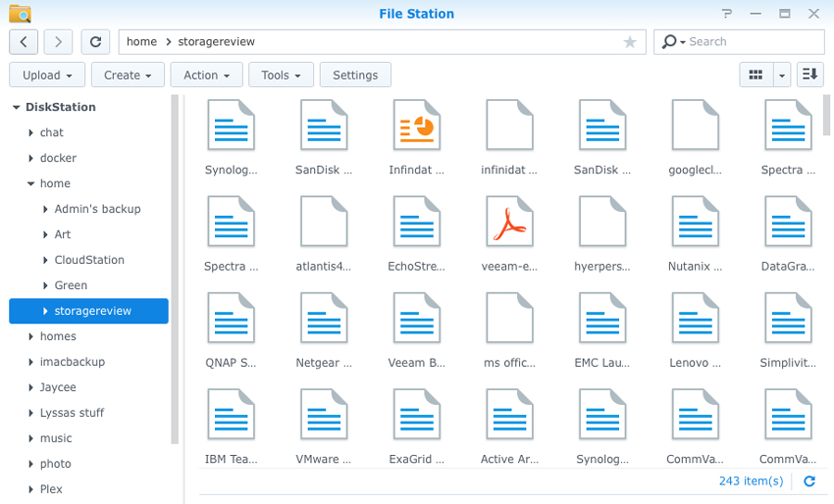The width and height of the screenshot is (834, 504).
Task: Select the Plex shared folder
Action: tap(51, 489)
